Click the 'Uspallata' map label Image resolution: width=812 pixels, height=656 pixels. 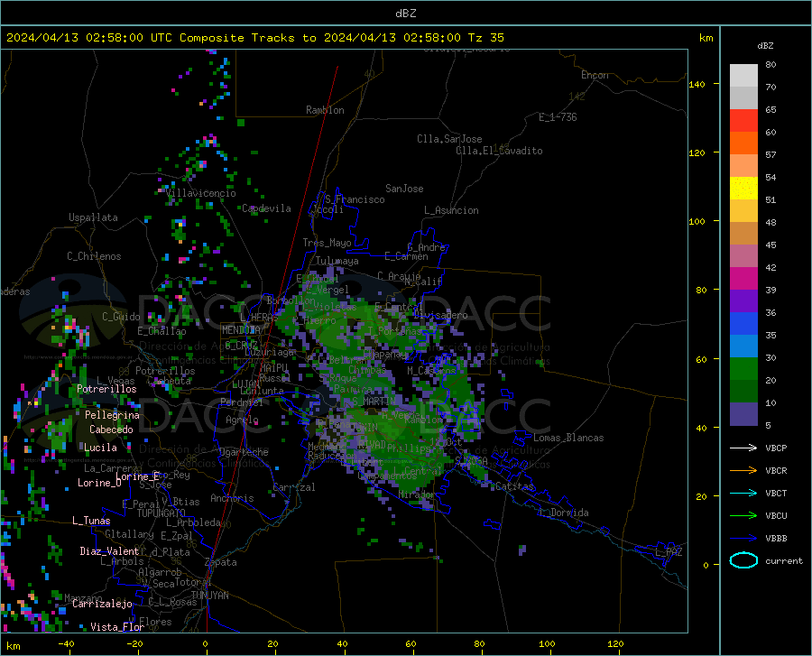click(93, 217)
